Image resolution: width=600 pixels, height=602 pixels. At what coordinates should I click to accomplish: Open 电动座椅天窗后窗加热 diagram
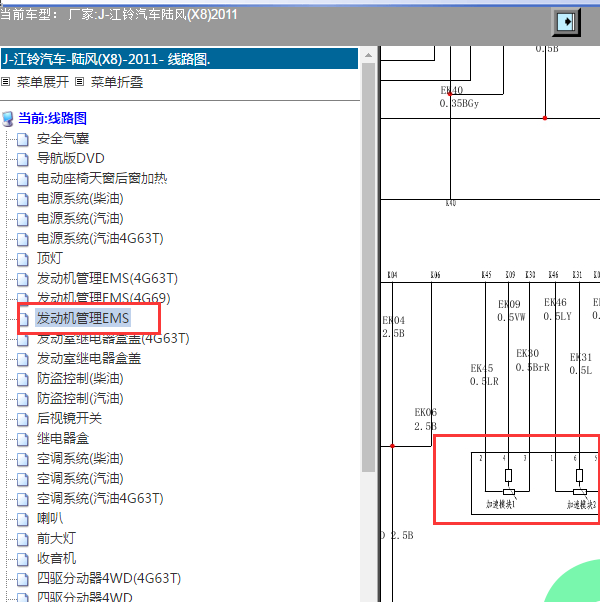102,179
